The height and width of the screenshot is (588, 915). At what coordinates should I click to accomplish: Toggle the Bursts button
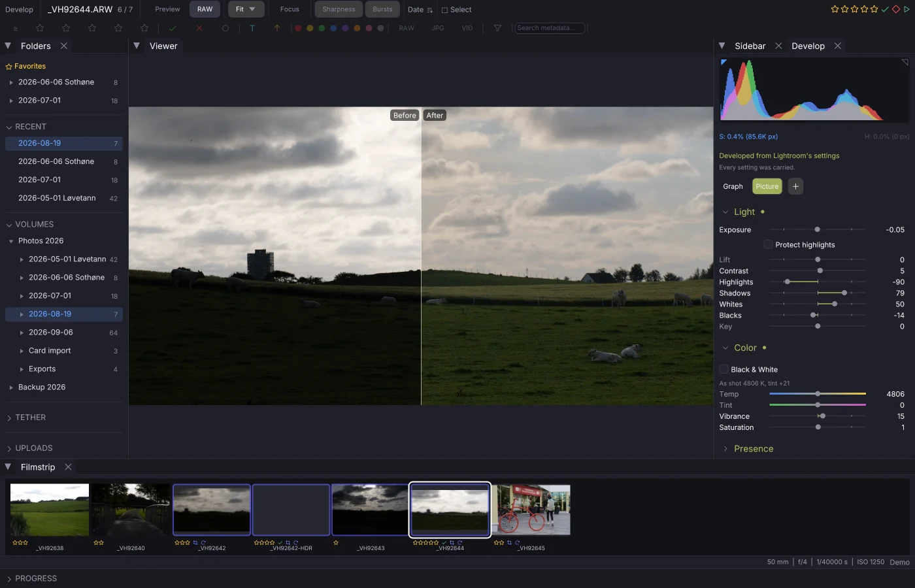coord(382,9)
